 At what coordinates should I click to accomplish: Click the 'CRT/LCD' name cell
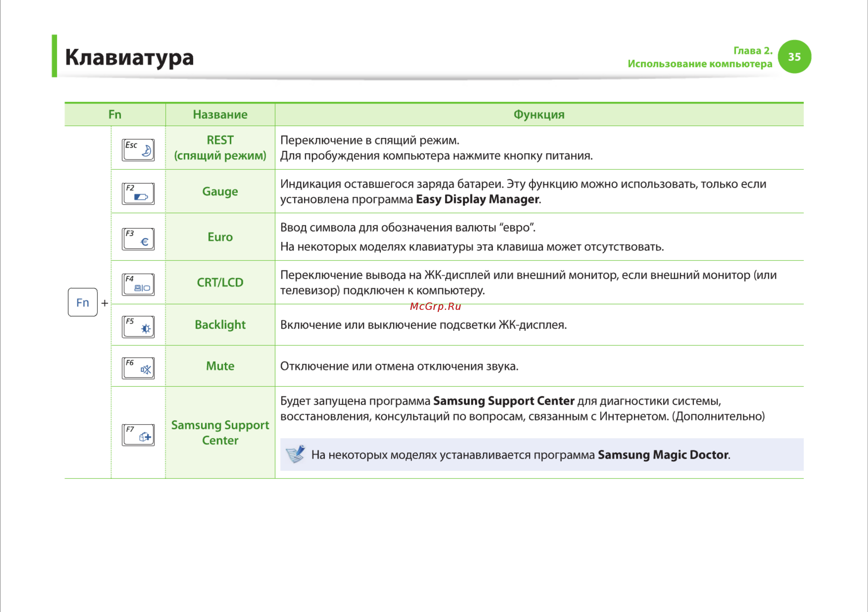220,282
